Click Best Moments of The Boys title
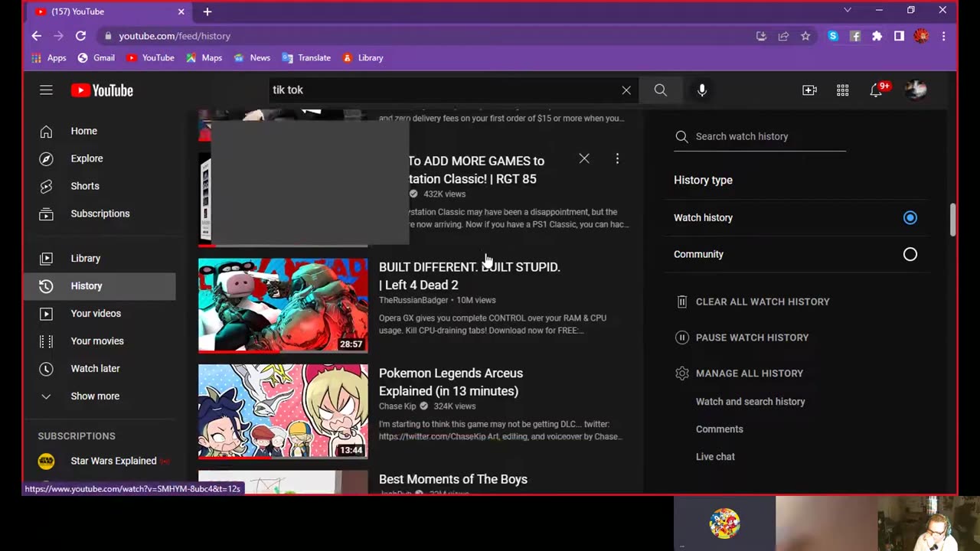980x551 pixels. (453, 479)
